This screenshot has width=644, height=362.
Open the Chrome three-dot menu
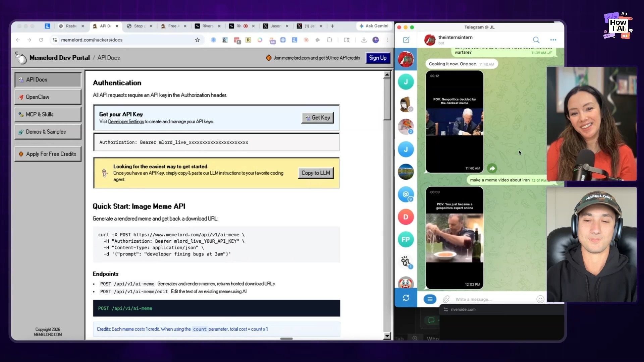click(387, 40)
